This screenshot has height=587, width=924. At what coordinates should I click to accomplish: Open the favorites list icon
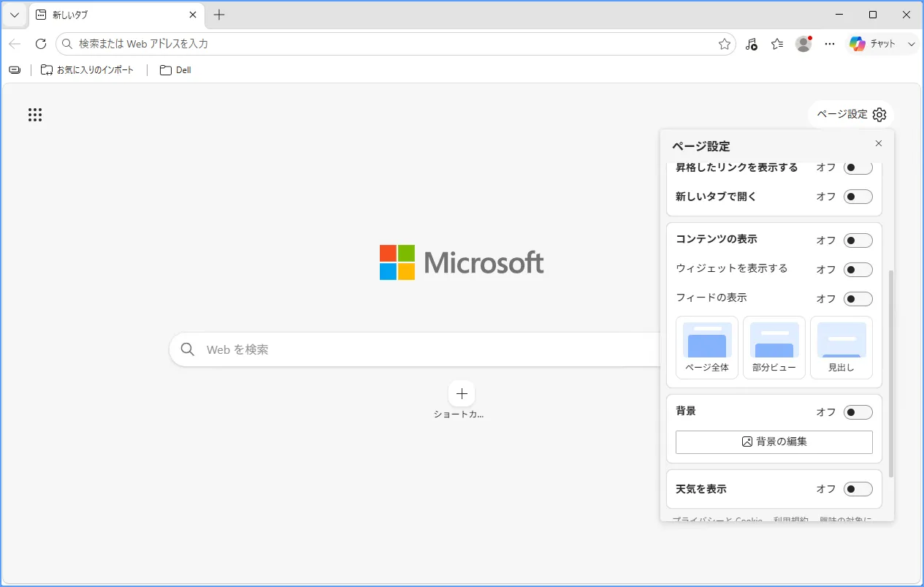[777, 44]
